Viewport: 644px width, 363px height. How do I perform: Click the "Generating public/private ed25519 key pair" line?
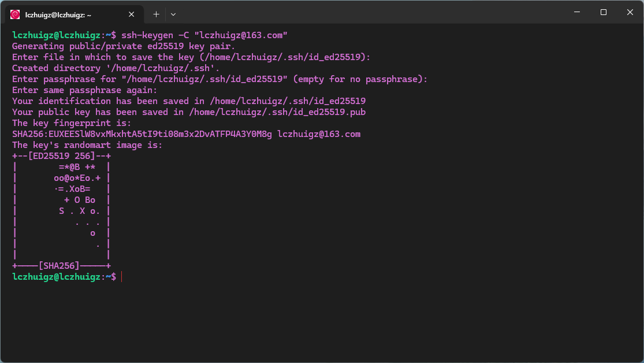point(123,46)
